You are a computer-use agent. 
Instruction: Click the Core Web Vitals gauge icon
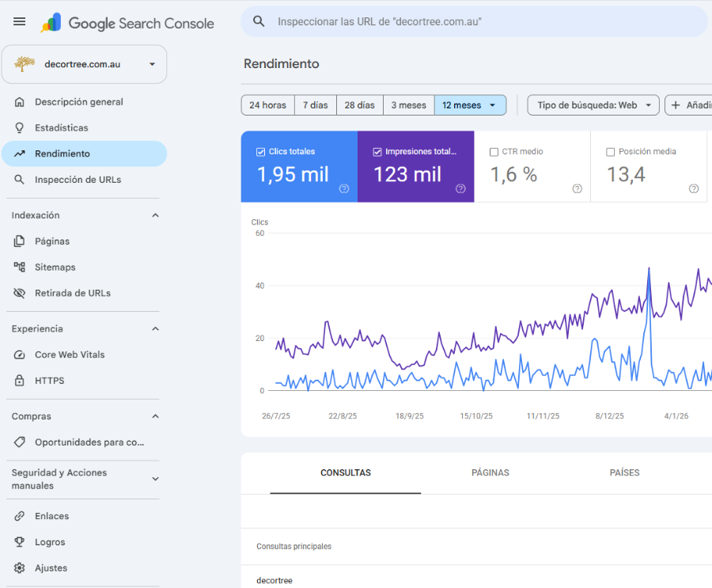point(20,355)
